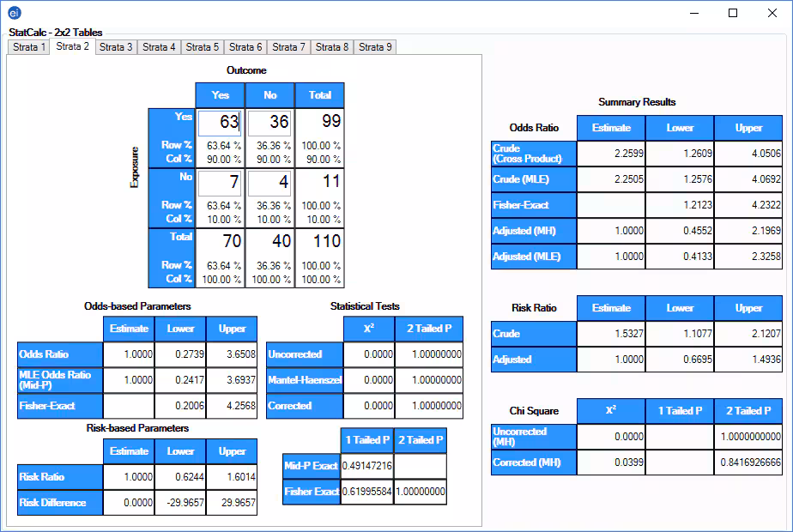Click the exposed-yes outcome-yes input showing 63

(220, 123)
